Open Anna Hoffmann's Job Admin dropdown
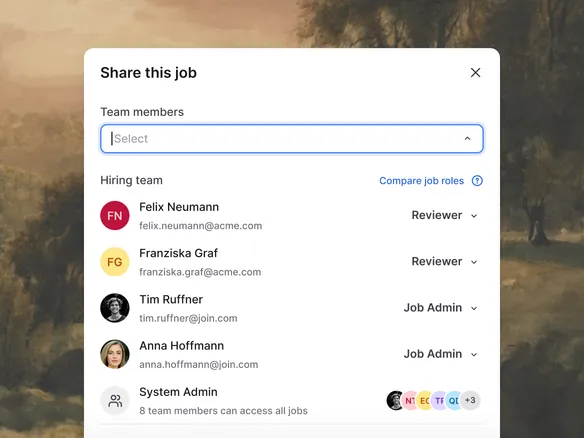 pyautogui.click(x=441, y=354)
